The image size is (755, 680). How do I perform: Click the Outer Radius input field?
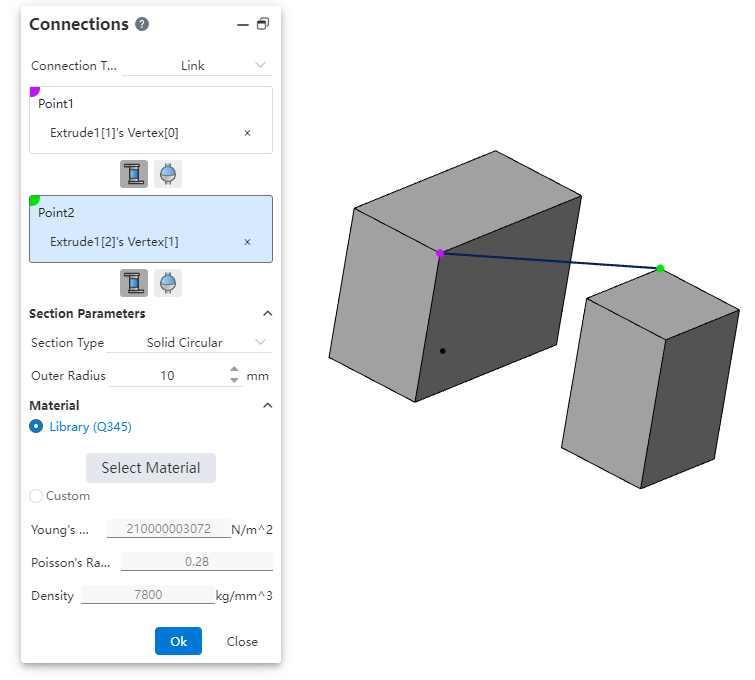point(167,376)
